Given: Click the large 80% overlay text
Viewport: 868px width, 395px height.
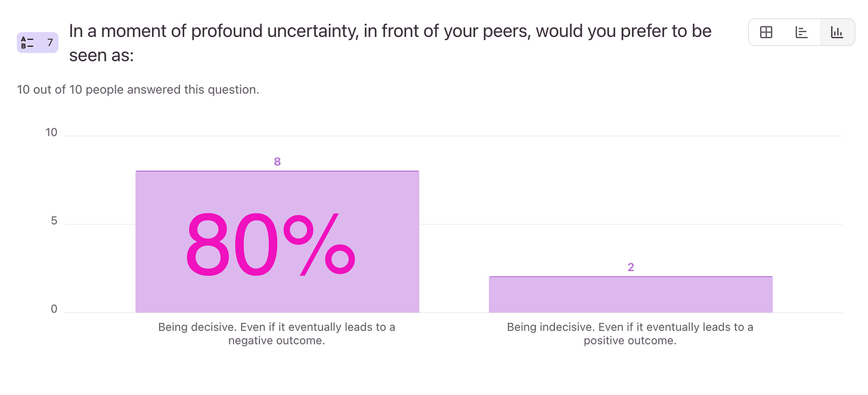Looking at the screenshot, I should pos(270,245).
